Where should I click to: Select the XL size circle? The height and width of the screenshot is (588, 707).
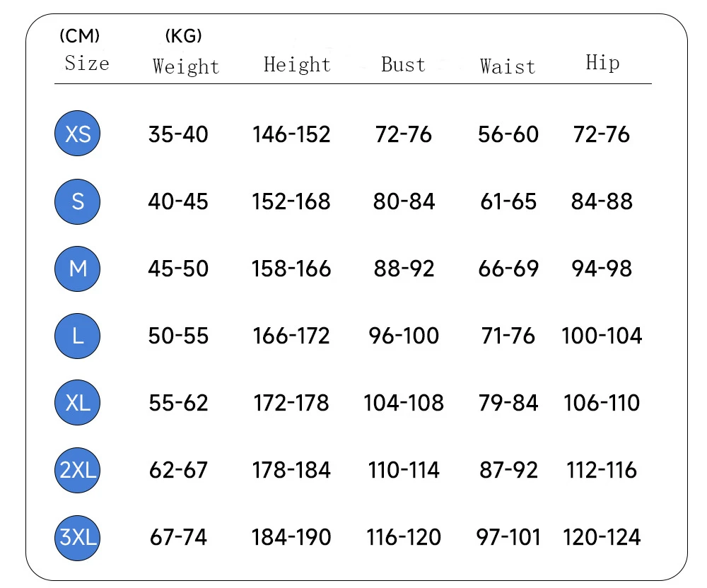pyautogui.click(x=78, y=403)
